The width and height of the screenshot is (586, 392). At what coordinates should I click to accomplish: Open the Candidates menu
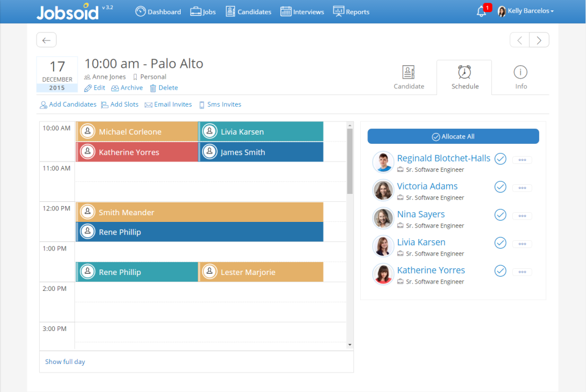click(248, 12)
